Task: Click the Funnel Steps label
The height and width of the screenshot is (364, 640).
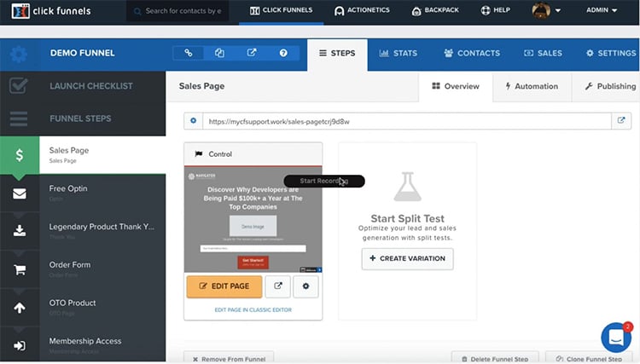Action: point(80,118)
